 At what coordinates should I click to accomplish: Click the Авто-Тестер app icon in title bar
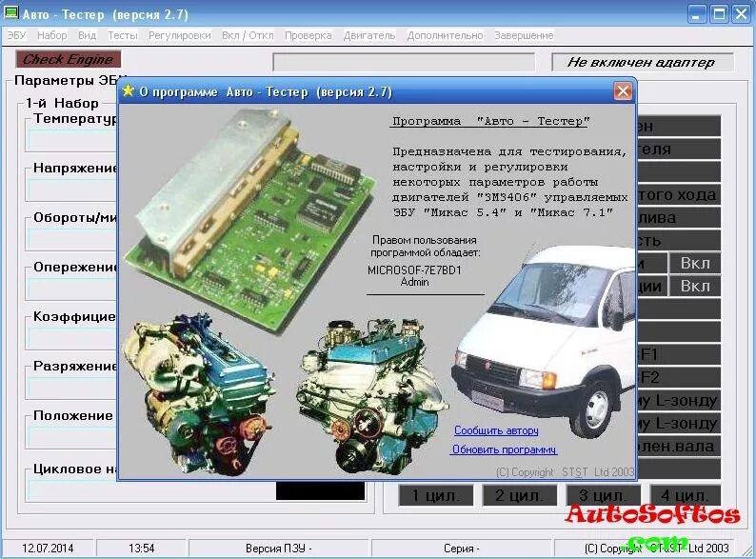[10, 13]
